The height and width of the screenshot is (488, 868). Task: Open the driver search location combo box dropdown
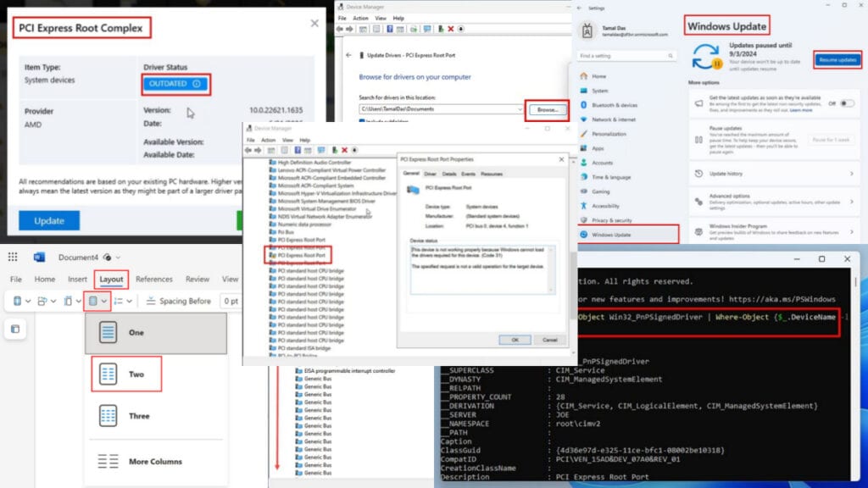coord(520,108)
